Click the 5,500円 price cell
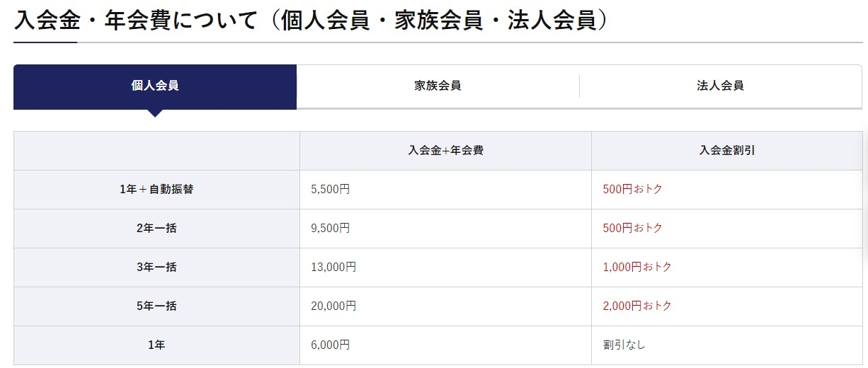Viewport: 868px width, 368px height. click(x=445, y=190)
